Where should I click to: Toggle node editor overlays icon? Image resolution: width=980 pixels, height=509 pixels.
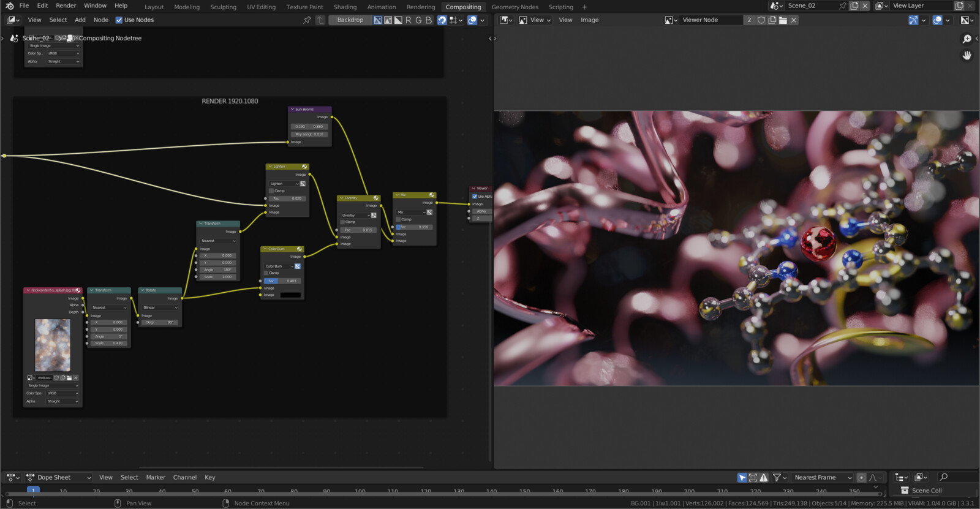pos(472,20)
